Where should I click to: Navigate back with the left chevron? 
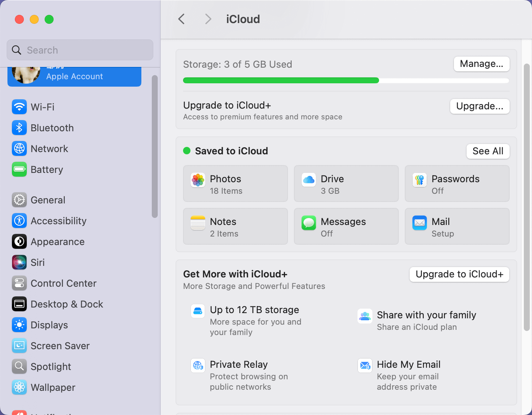point(182,19)
